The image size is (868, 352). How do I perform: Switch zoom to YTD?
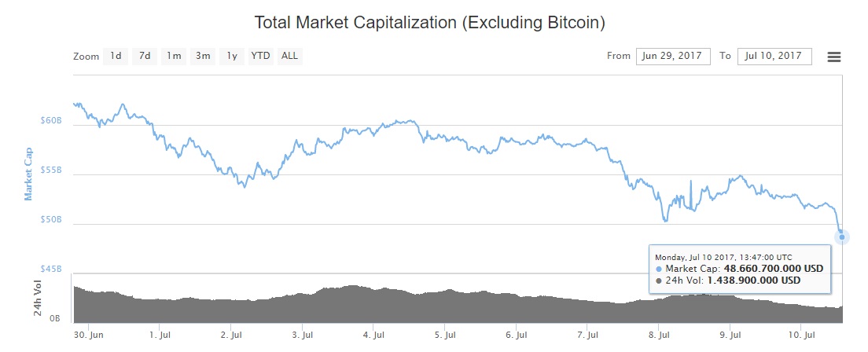point(260,56)
